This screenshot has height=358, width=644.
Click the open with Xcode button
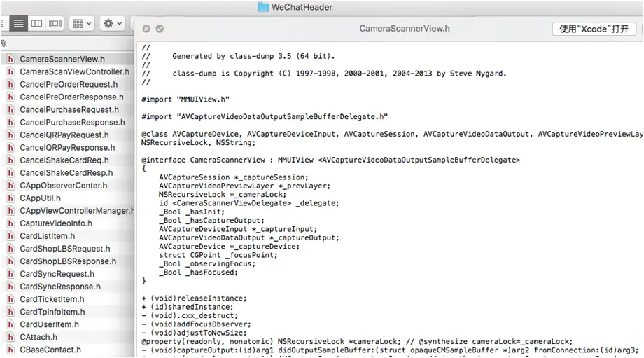click(x=594, y=29)
